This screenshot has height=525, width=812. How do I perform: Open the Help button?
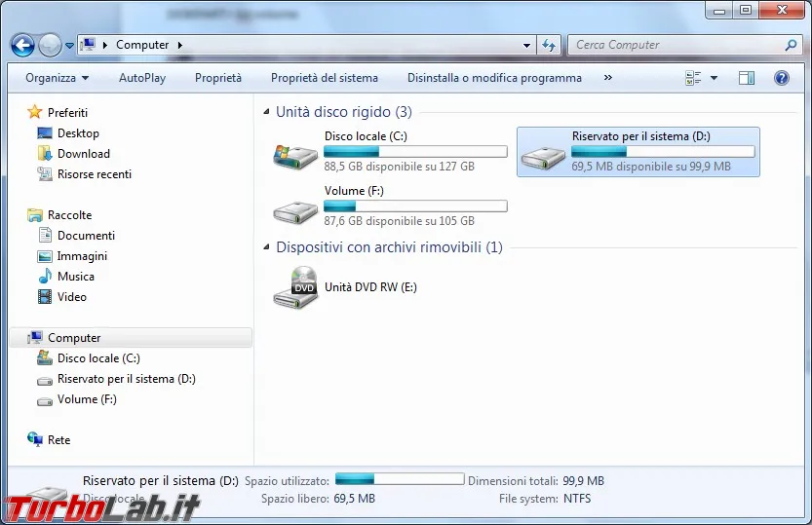point(782,78)
